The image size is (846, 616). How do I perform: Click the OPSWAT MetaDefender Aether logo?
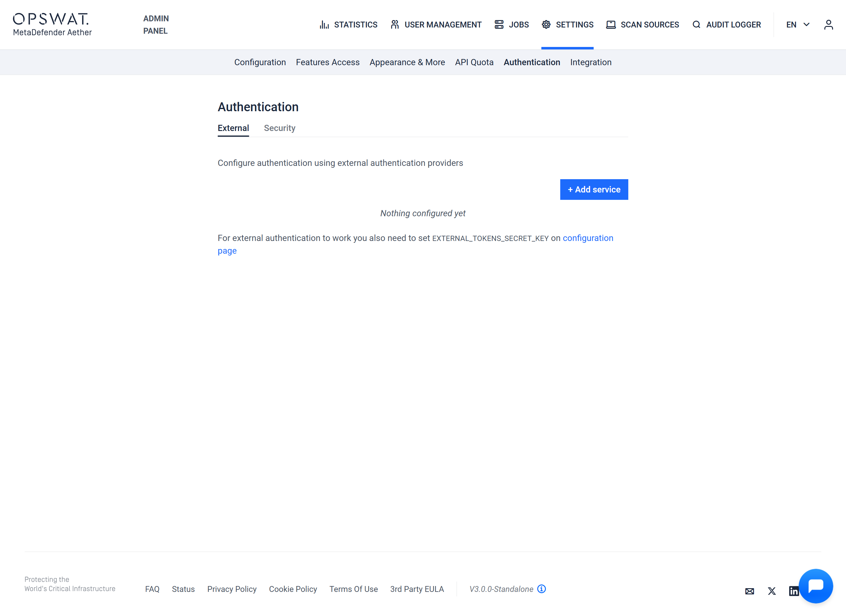click(x=52, y=25)
